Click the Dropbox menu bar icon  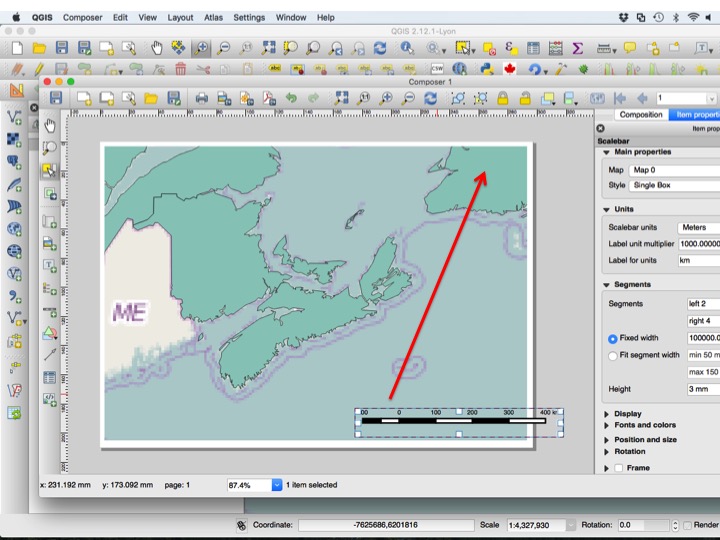pos(624,17)
